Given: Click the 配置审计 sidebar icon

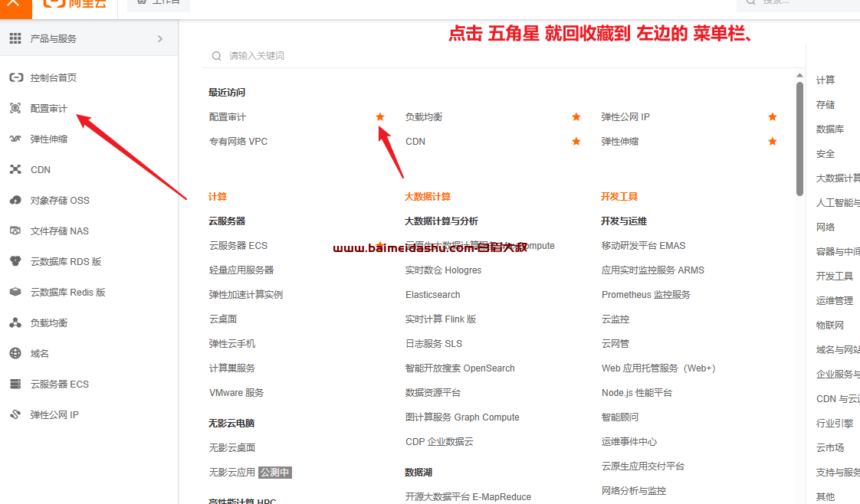Looking at the screenshot, I should point(15,108).
